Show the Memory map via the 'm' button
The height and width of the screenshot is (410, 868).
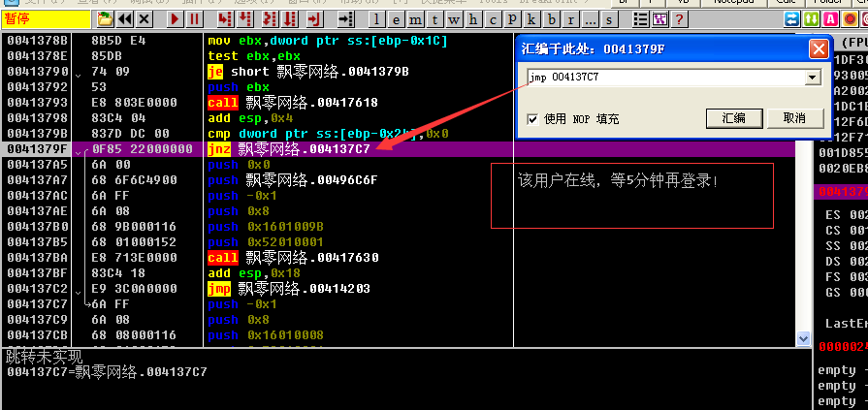(x=416, y=19)
